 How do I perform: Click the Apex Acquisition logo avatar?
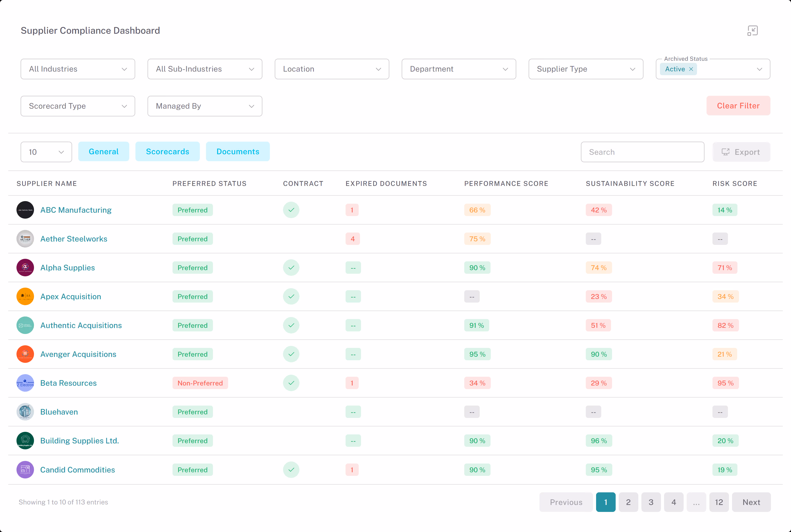coord(25,297)
